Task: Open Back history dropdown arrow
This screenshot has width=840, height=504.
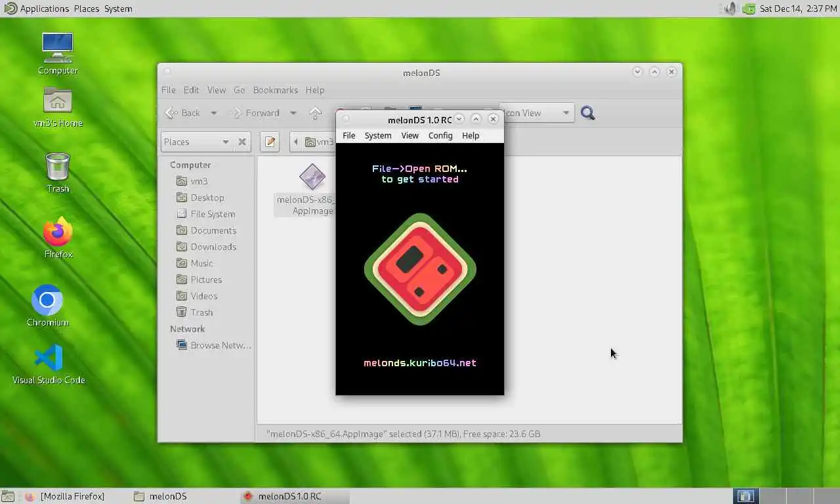Action: 214,113
